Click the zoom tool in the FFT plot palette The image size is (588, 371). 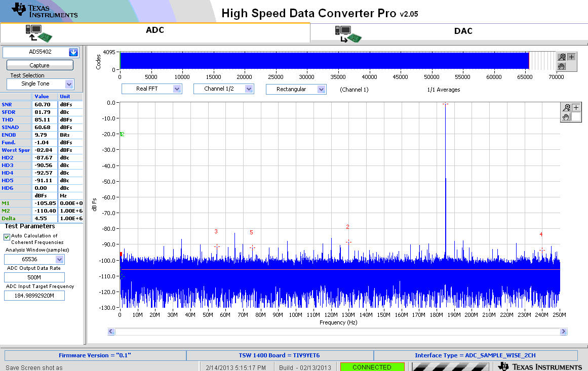tap(566, 107)
